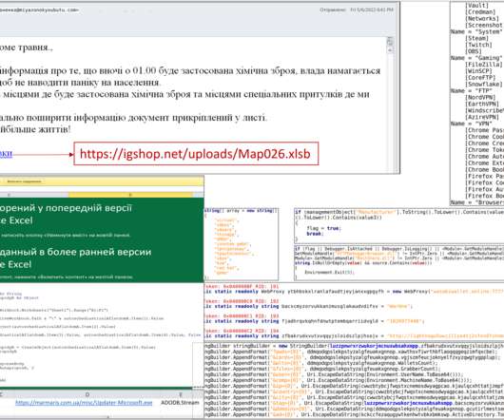
Task: Select the Name = "FTP" line
Action: click(472, 91)
